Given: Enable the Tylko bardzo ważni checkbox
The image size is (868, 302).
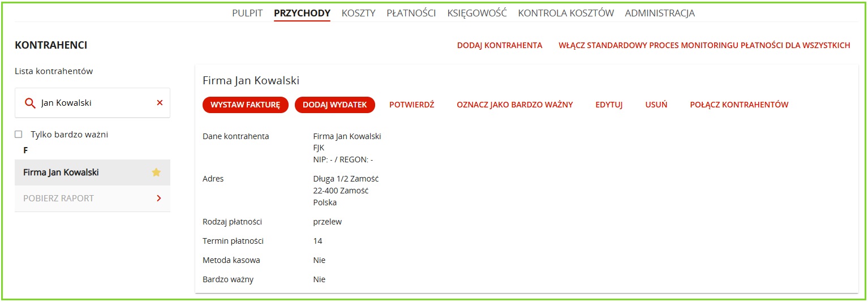Looking at the screenshot, I should 19,135.
